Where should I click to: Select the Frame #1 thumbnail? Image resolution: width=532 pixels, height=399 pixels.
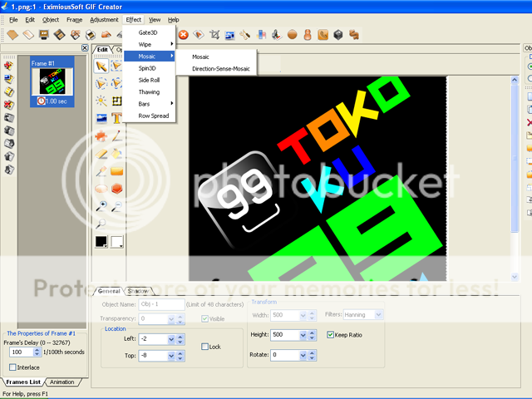point(52,81)
